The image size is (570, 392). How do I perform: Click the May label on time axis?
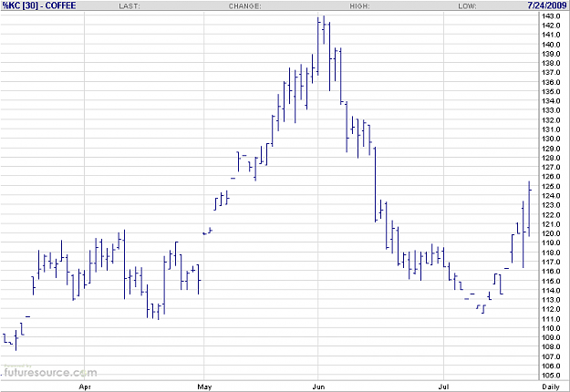(204, 387)
